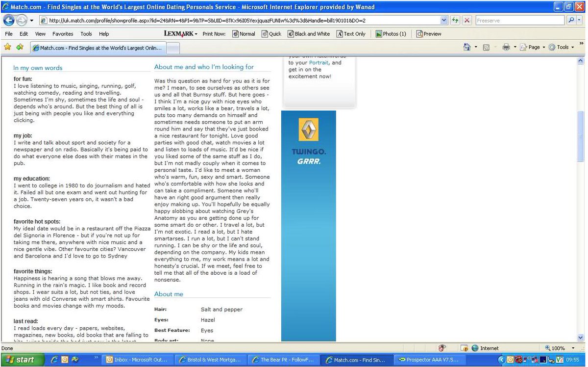Switch to Match.com taskbar button

[x=357, y=360]
